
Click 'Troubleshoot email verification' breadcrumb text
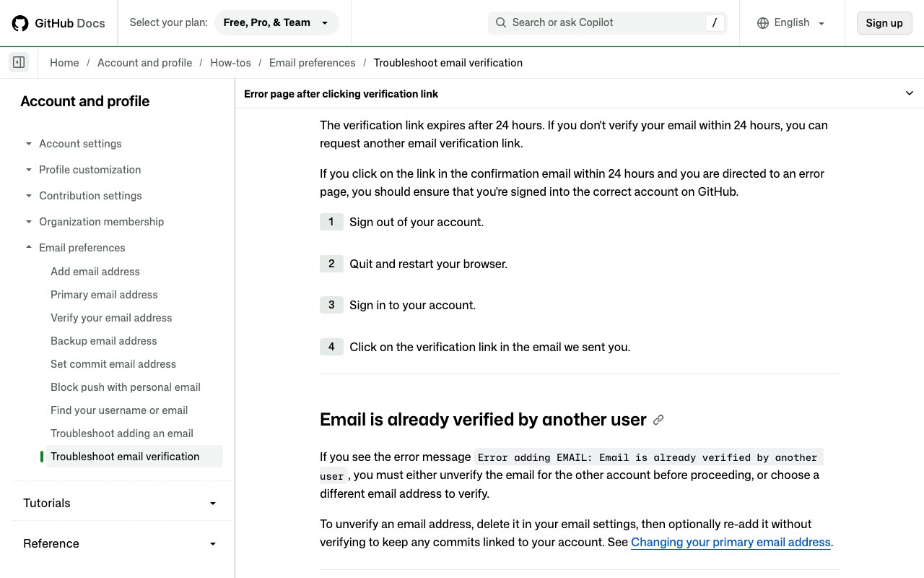point(448,63)
